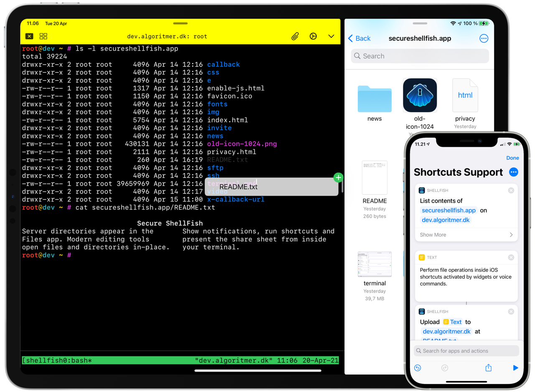Tap the terminal title dev.algoritmer.dk: root
This screenshot has height=392, width=535.
(x=167, y=36)
